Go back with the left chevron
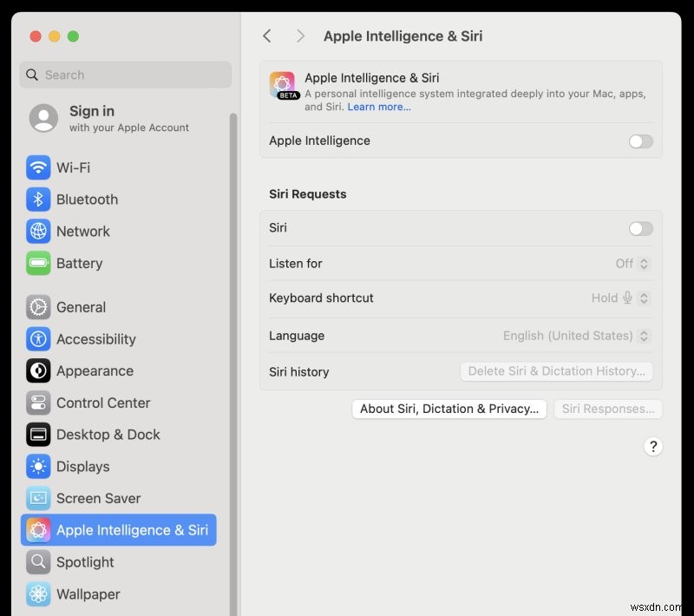 click(267, 36)
